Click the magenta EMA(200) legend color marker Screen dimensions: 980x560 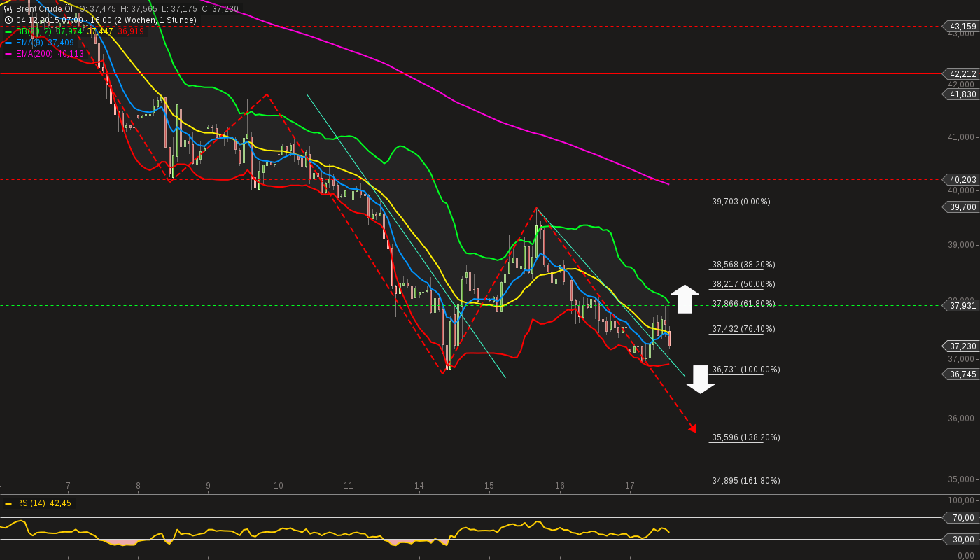[x=8, y=54]
